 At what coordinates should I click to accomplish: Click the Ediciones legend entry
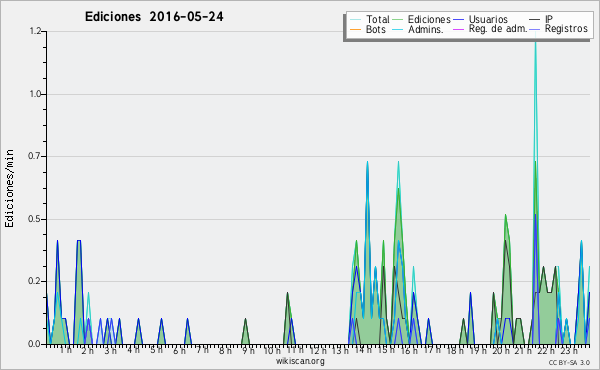coord(429,19)
